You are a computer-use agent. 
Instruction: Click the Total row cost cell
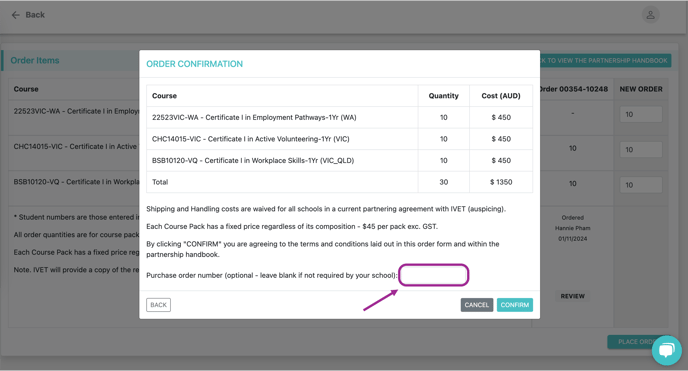pos(501,182)
